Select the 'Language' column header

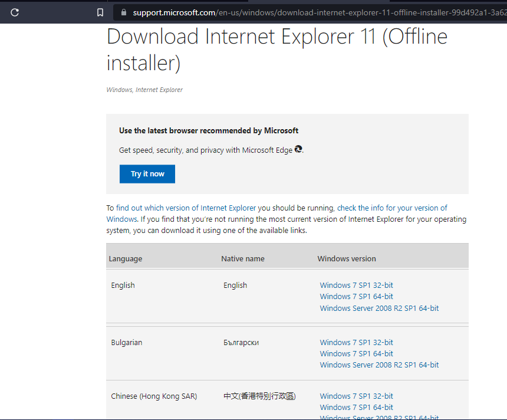(124, 258)
